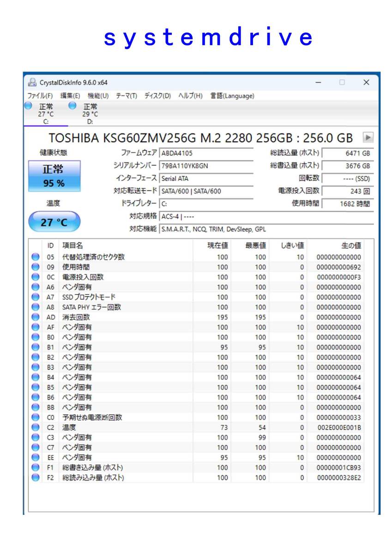The height and width of the screenshot is (554, 392).
Task: Click status icon for ID B5 row
Action: point(35,387)
